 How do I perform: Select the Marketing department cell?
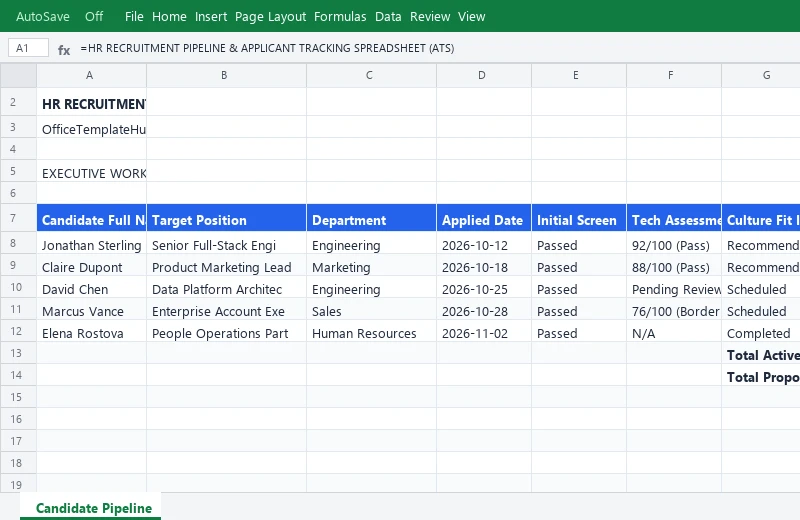[371, 265]
